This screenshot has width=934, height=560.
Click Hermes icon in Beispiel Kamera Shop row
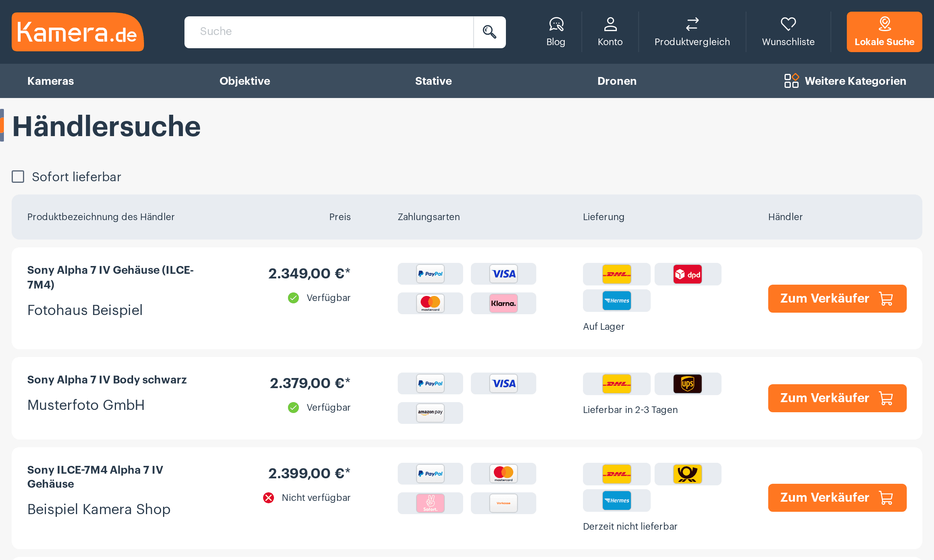617,500
